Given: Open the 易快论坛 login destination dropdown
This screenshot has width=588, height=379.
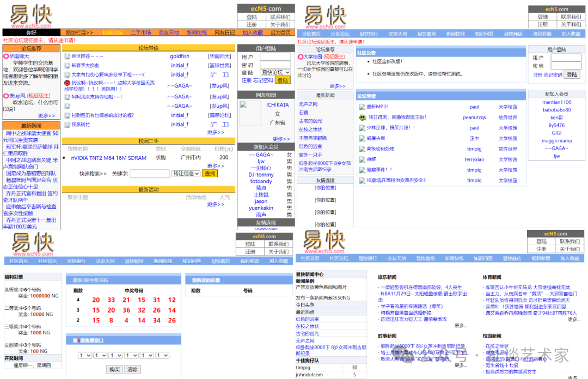Looking at the screenshot, I should [275, 72].
